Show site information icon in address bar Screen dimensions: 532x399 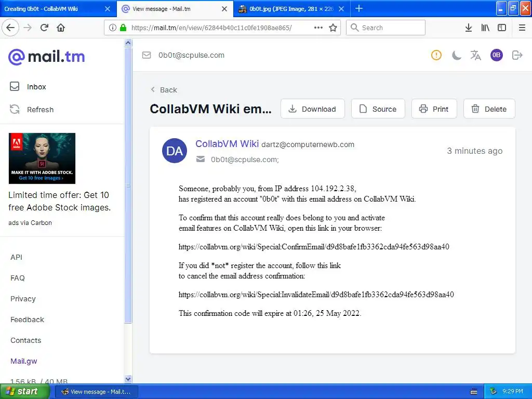click(x=113, y=28)
